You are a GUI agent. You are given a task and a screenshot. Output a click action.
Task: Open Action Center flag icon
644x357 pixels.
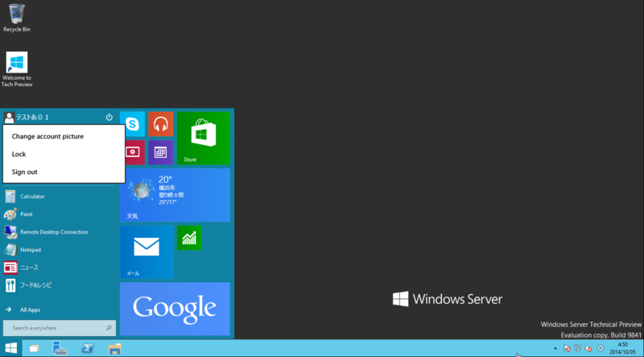[x=567, y=348]
